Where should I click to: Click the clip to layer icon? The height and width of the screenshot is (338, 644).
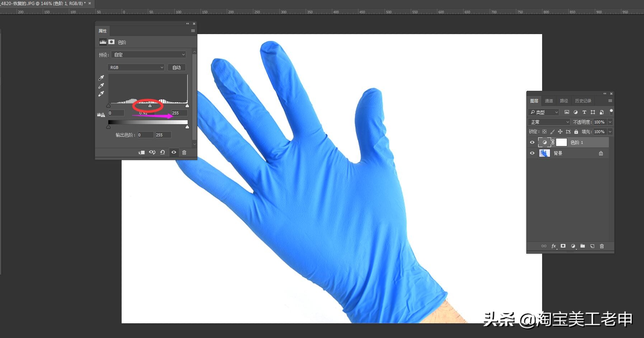coord(141,152)
